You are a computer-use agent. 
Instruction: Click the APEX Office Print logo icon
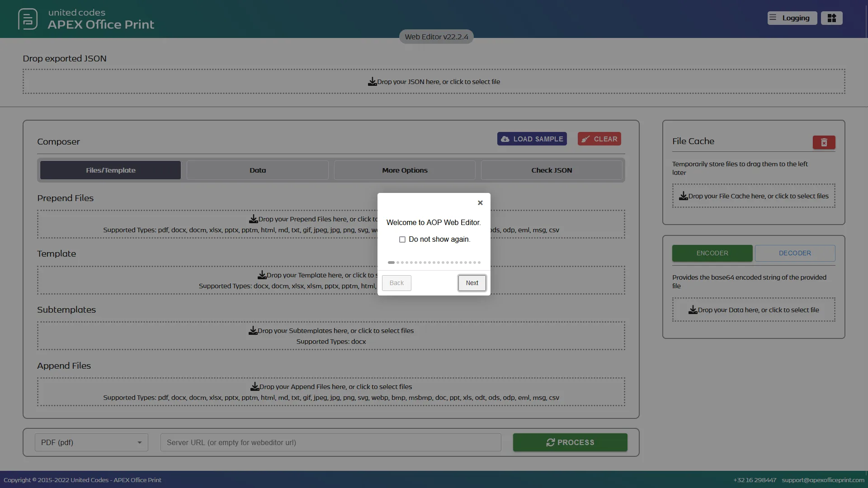28,19
